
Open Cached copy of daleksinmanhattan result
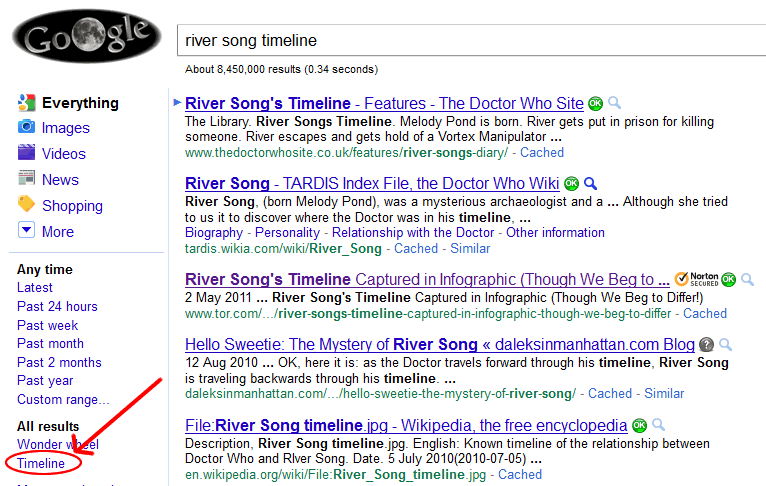point(610,394)
